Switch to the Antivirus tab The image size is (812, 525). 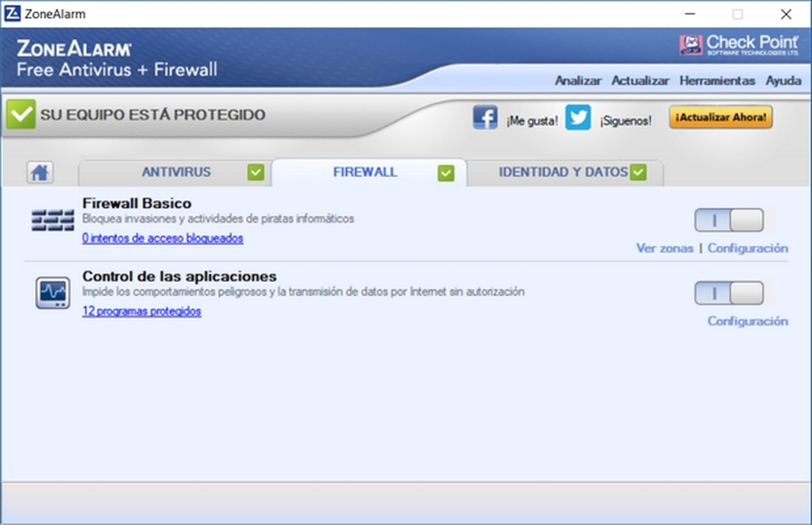pos(176,172)
